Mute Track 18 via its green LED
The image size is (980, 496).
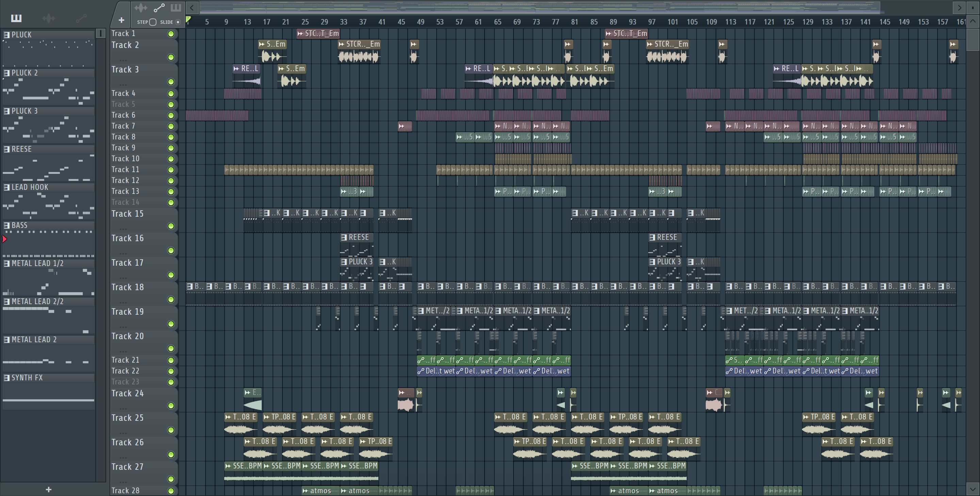(171, 300)
